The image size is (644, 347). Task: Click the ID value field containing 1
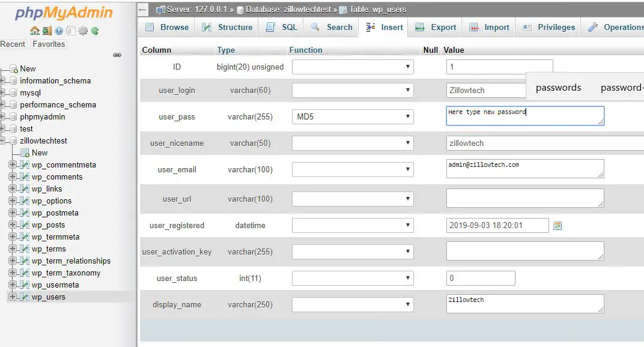pos(499,67)
